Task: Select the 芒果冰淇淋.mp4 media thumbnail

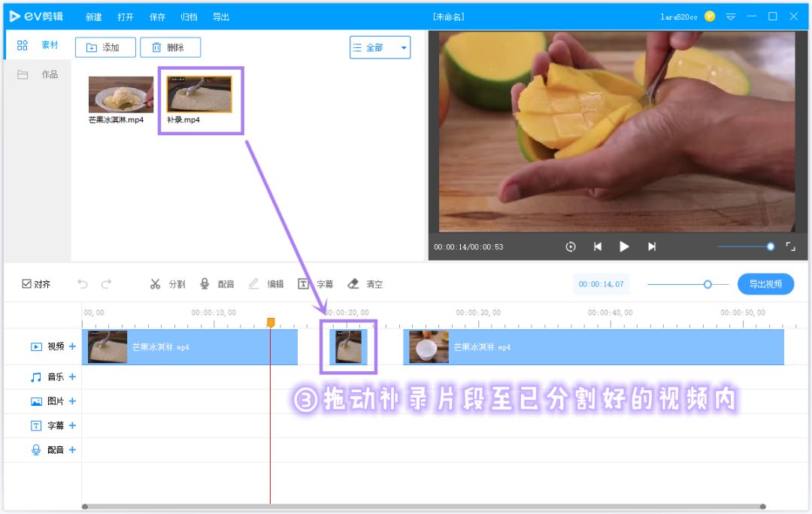Action: coord(121,95)
